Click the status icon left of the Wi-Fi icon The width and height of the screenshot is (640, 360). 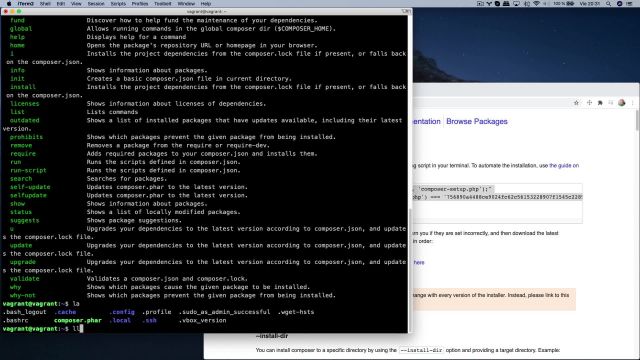tap(527, 4)
